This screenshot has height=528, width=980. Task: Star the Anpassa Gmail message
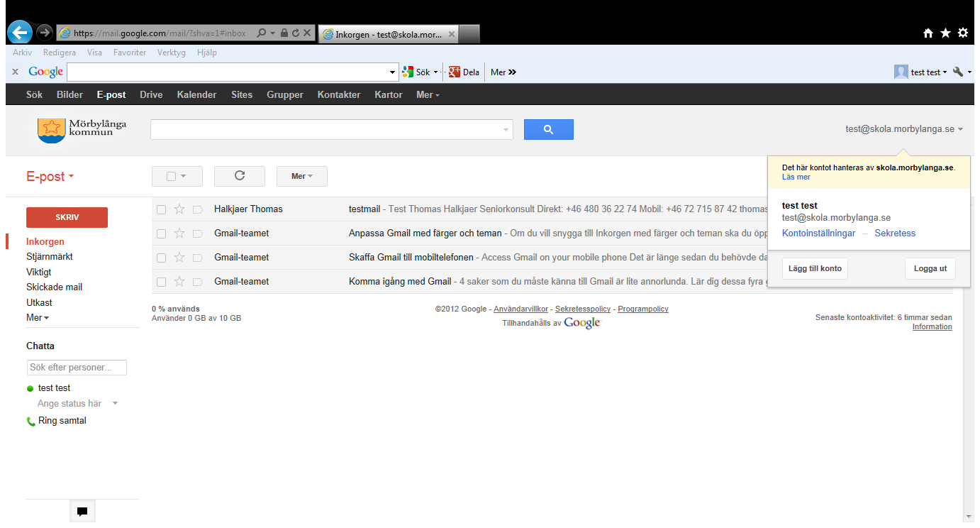click(179, 233)
